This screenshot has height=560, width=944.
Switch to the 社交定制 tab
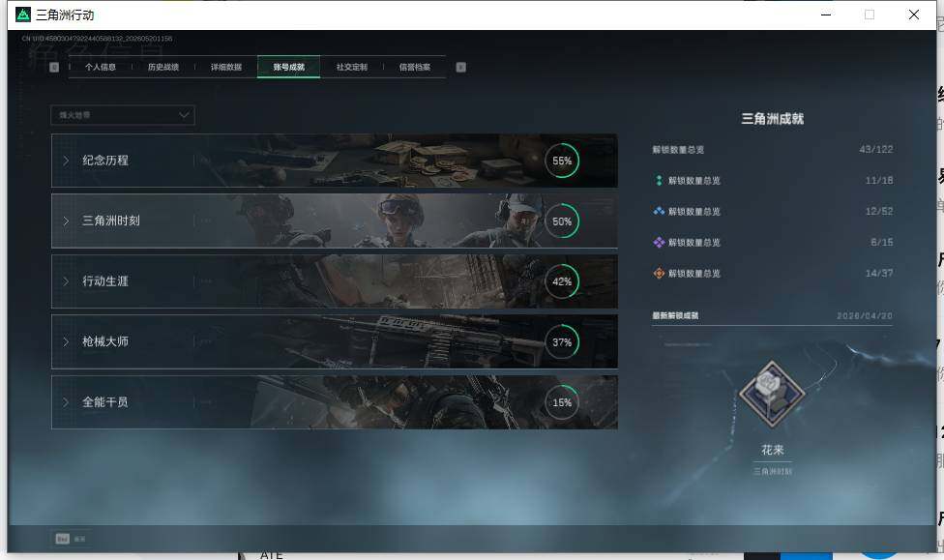pos(352,67)
